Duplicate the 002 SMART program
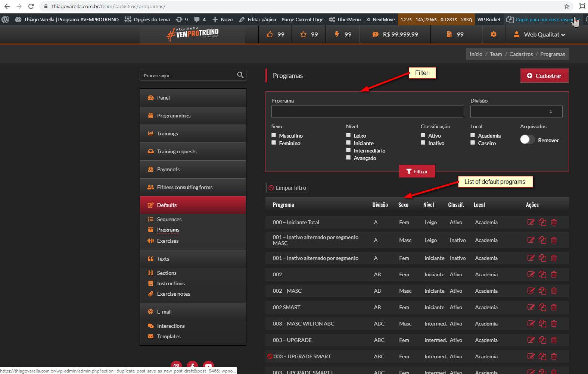Image resolution: width=588 pixels, height=374 pixels. [x=542, y=307]
